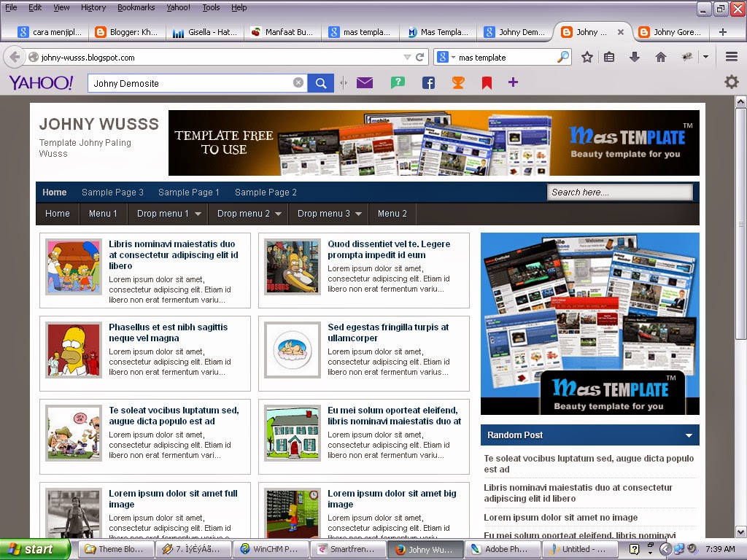Image resolution: width=747 pixels, height=560 pixels.
Task: Open the File menu
Action: pos(11,7)
